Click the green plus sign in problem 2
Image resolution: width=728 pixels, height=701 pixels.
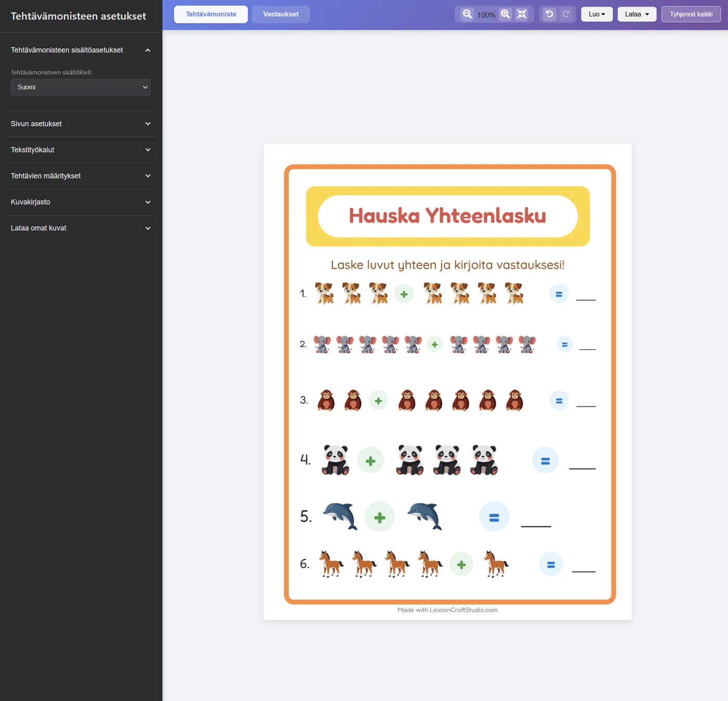coord(435,345)
